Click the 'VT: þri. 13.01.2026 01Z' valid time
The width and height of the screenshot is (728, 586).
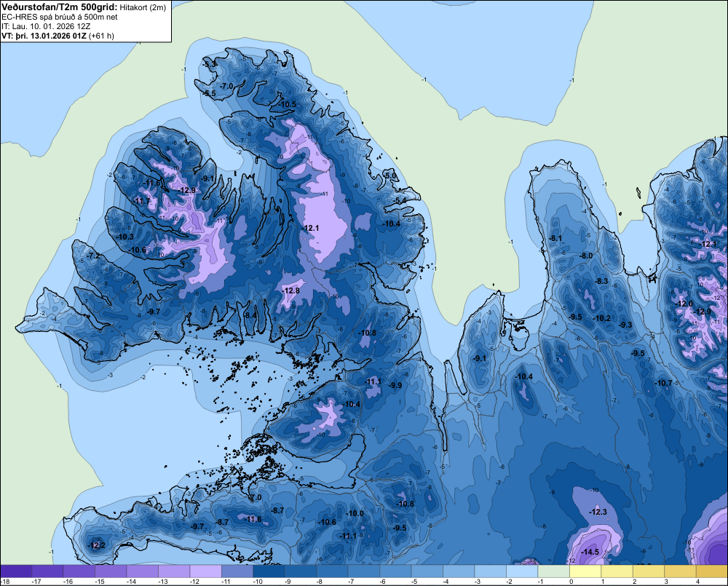[44, 36]
